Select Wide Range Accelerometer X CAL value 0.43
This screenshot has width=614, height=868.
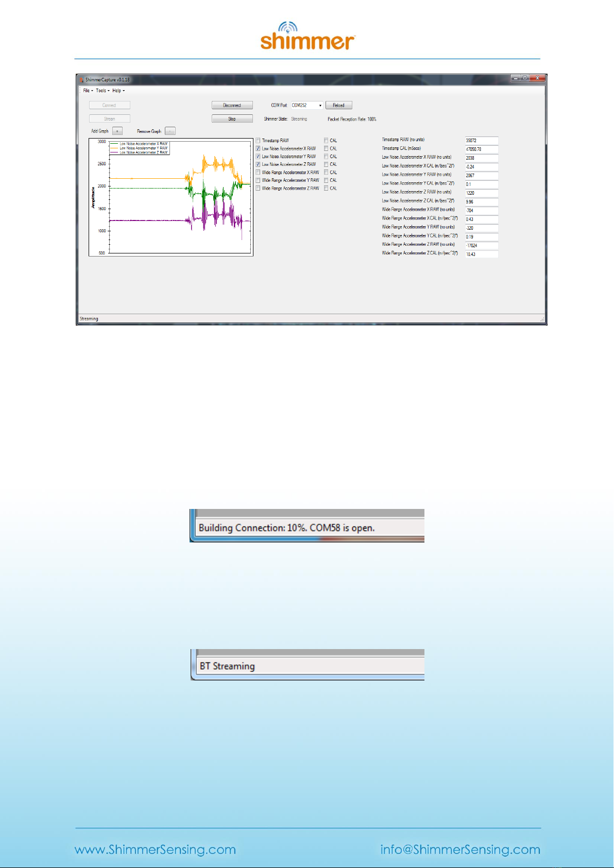click(482, 219)
